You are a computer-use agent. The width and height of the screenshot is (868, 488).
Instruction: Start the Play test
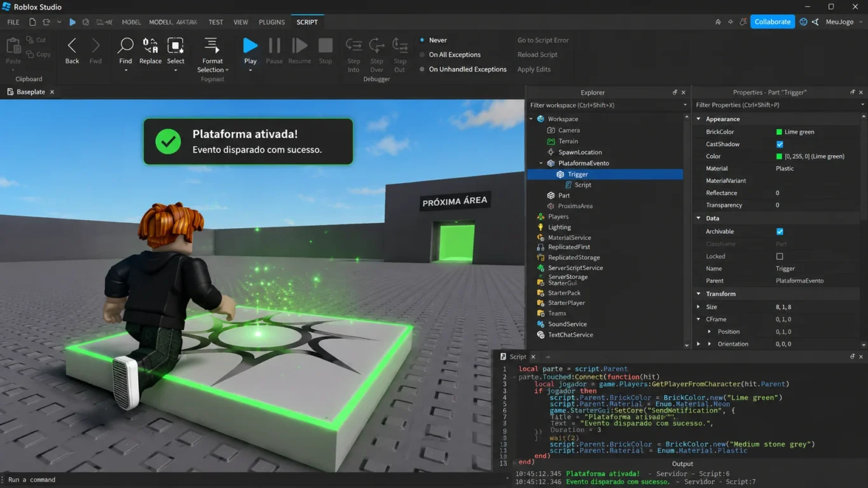[250, 45]
